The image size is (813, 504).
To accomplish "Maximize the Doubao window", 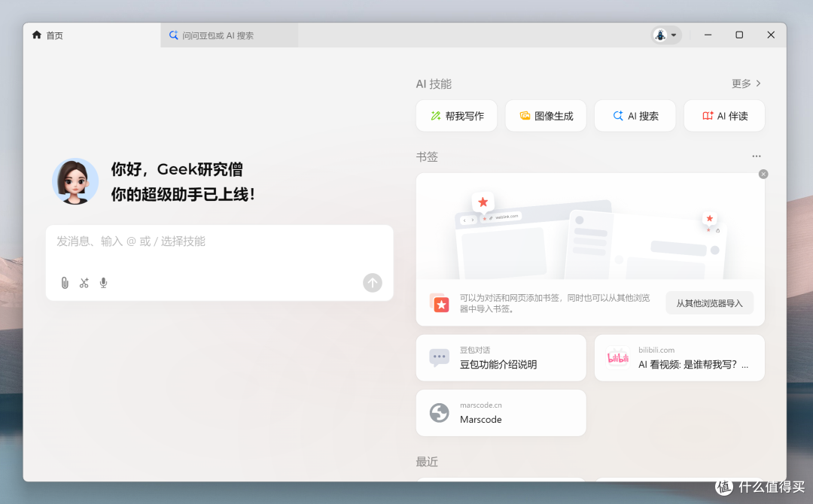I will point(739,35).
